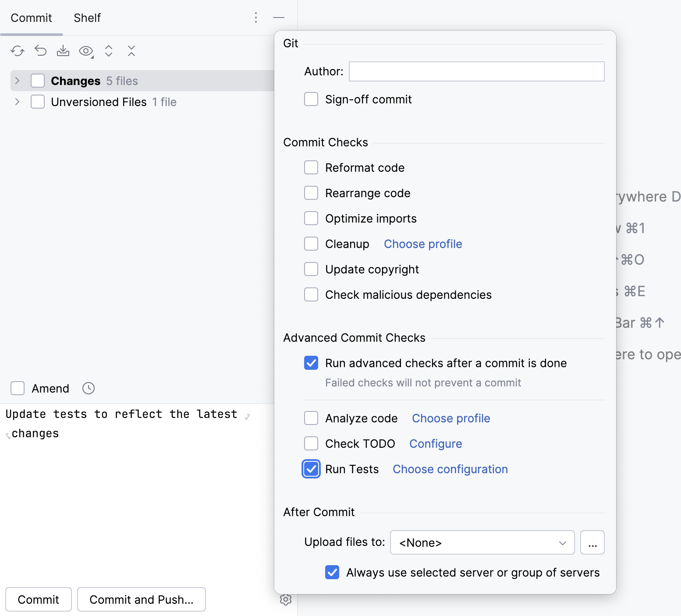Open the commit panel kebab menu
This screenshot has height=616, width=681.
point(256,18)
